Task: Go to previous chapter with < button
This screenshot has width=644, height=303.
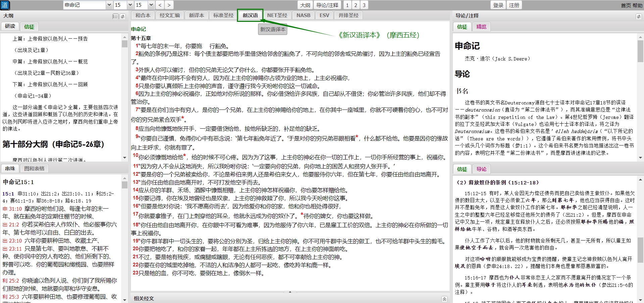Action: (160, 5)
